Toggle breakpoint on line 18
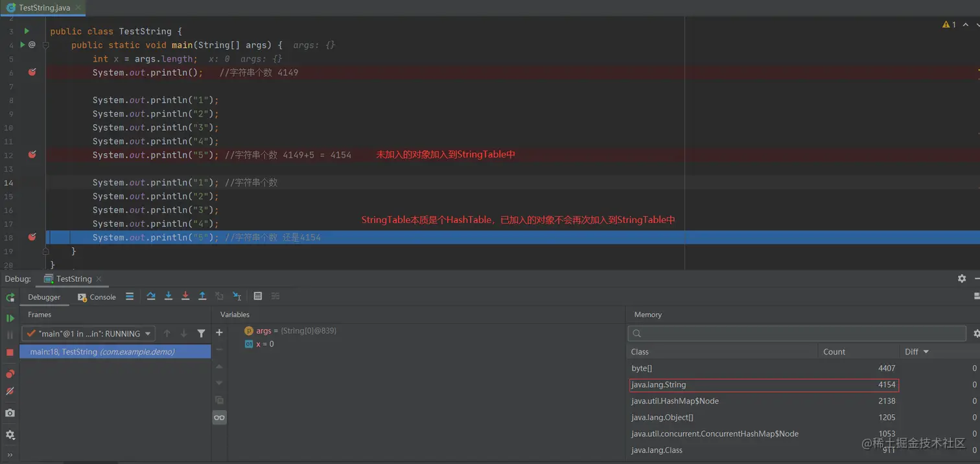 point(32,237)
